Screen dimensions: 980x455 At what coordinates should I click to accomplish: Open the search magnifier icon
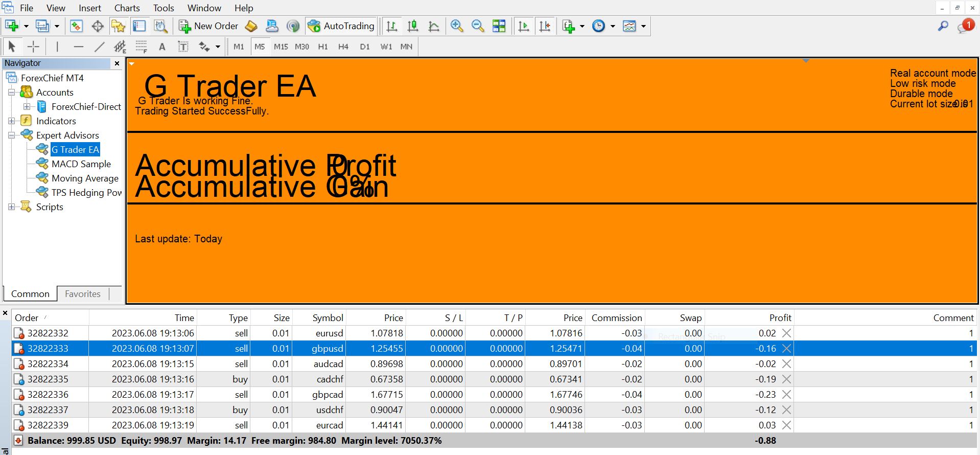point(943,26)
